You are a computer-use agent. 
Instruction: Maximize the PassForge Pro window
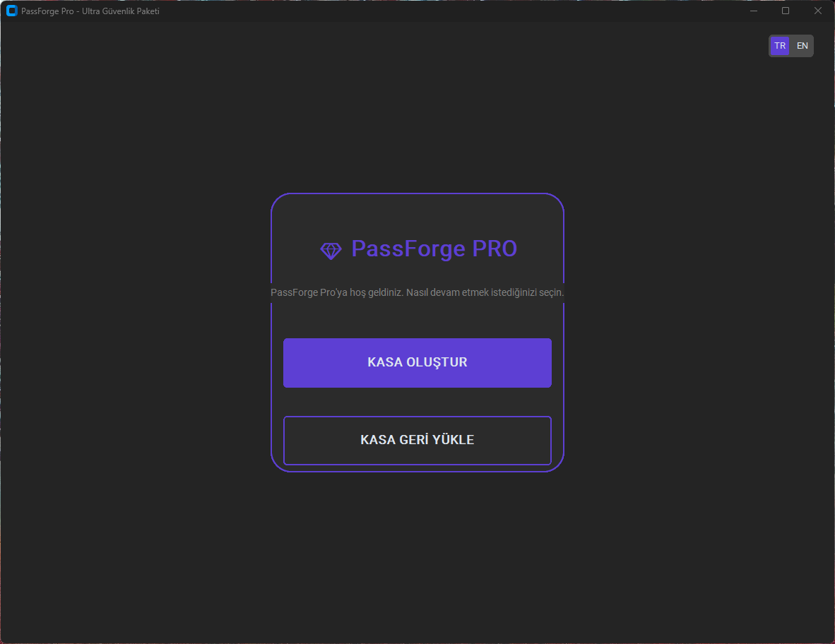click(x=786, y=11)
